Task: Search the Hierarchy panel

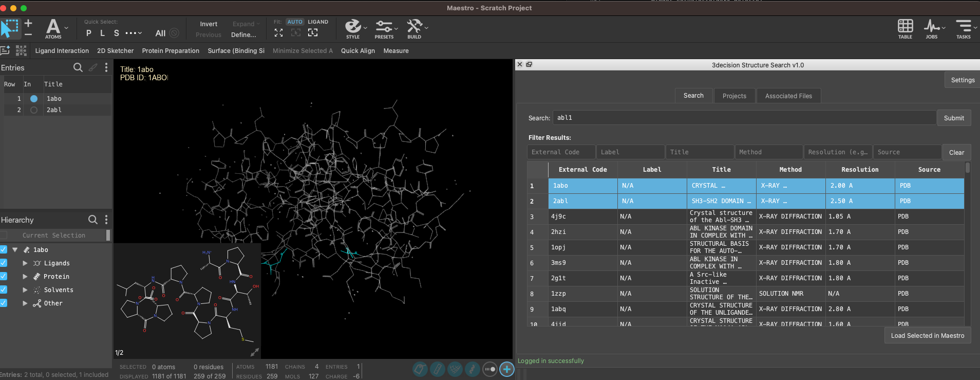Action: pyautogui.click(x=92, y=220)
